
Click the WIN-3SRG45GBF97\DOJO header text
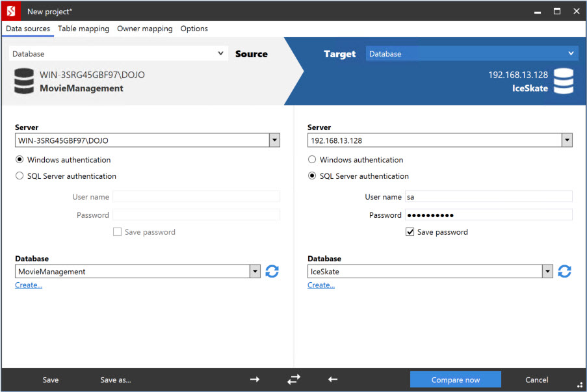[x=92, y=75]
